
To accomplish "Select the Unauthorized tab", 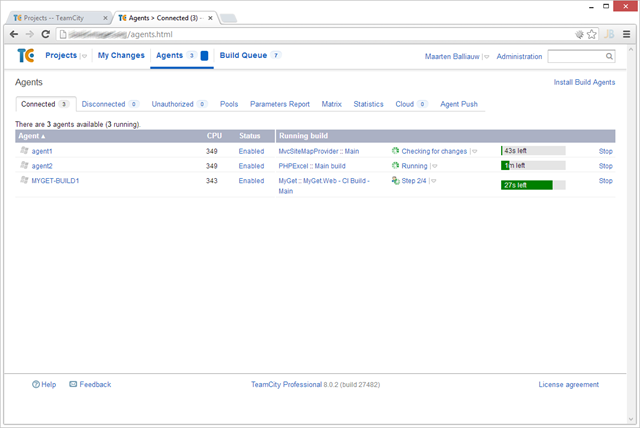I will pos(180,104).
